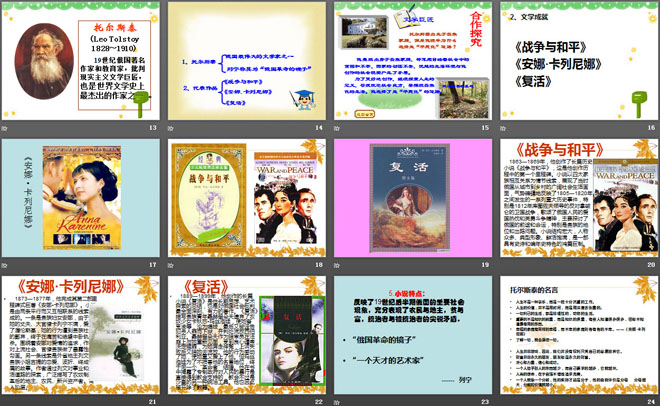This screenshot has height=406, width=660.
Task: Select slide 17 with the Anna Karenina poster
Action: (x=81, y=198)
